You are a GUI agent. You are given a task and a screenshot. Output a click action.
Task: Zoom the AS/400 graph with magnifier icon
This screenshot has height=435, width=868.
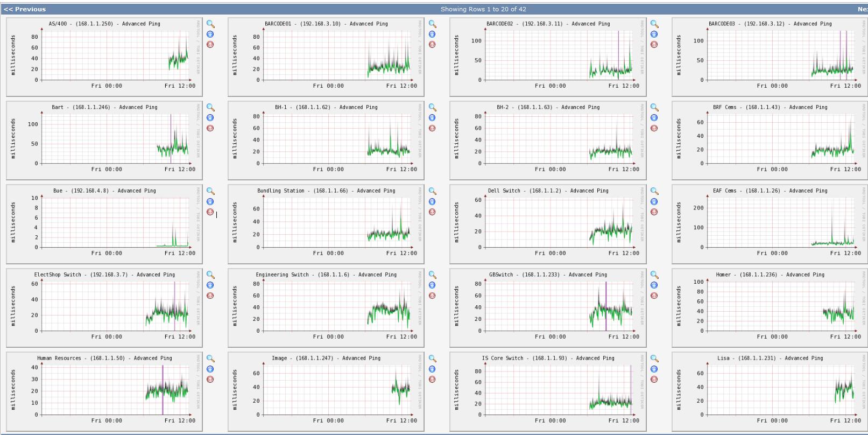[210, 24]
